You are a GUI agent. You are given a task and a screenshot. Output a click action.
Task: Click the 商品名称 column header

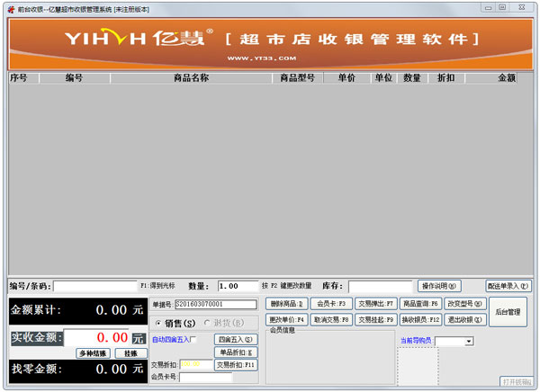pos(191,78)
